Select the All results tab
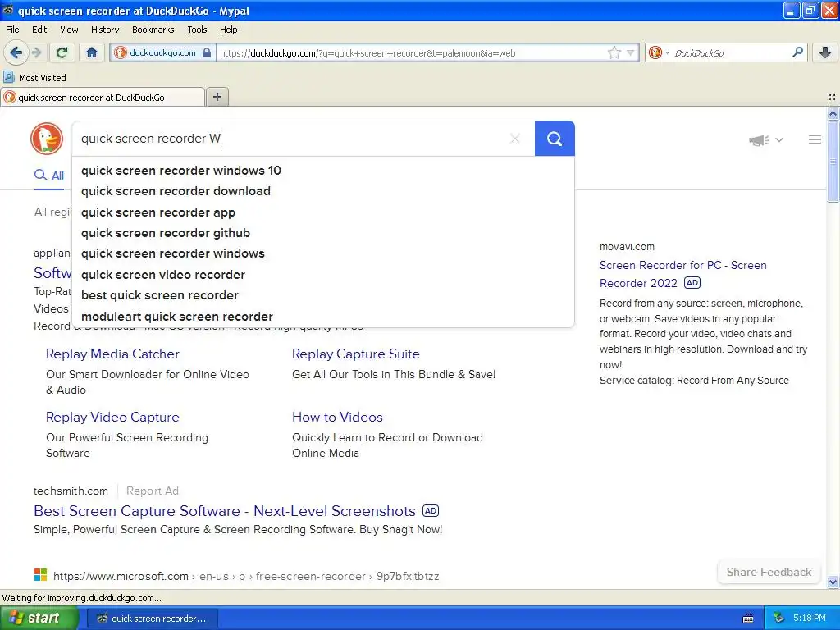Viewport: 840px width, 630px height. coord(49,176)
